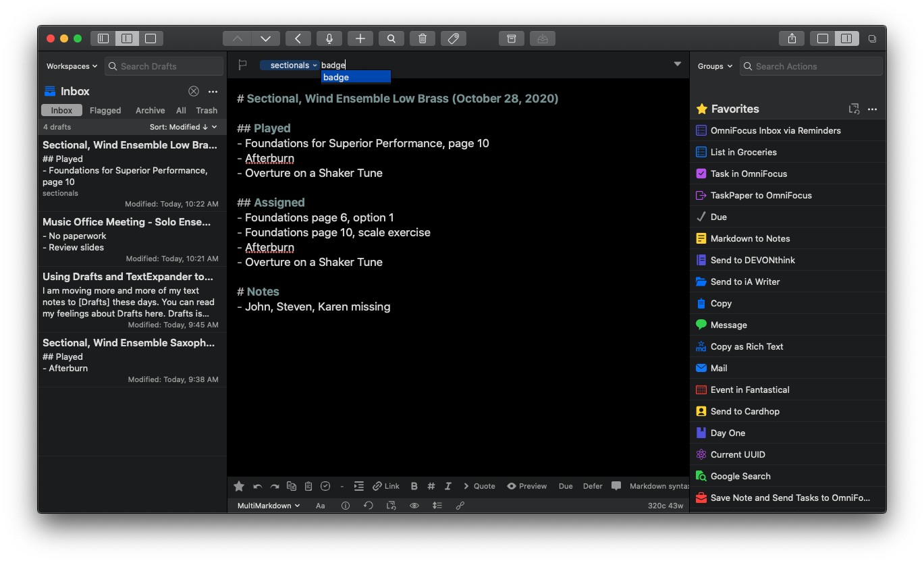Image resolution: width=924 pixels, height=563 pixels.
Task: Switch to the All tab
Action: pos(181,110)
